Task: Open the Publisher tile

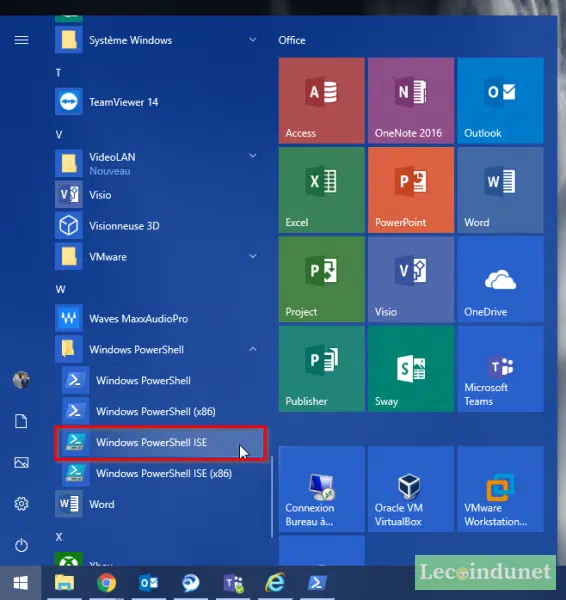Action: (321, 369)
